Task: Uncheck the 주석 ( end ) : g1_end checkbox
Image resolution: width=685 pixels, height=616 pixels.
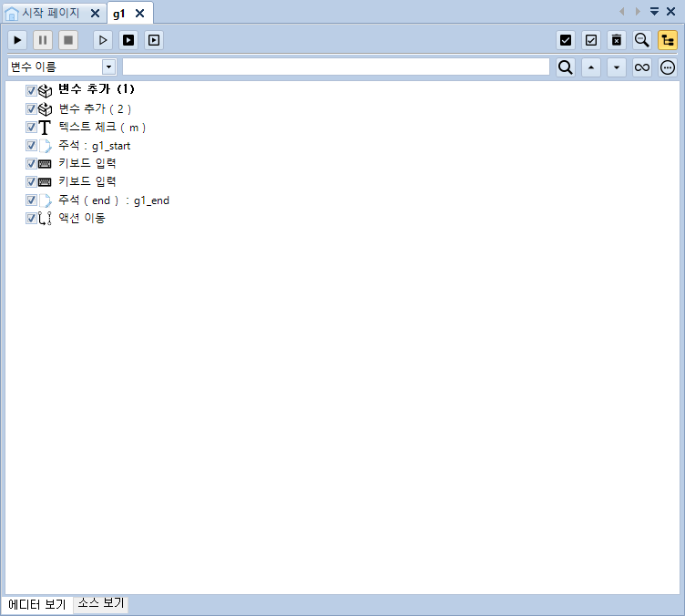Action: point(31,200)
